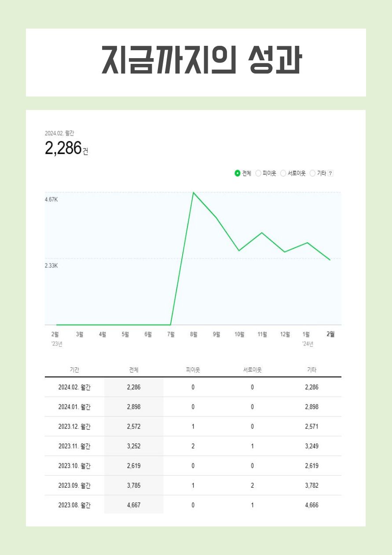392x555 pixels.
Task: Click the 2023.11. 월간 row total 3,252
Action: (x=134, y=446)
